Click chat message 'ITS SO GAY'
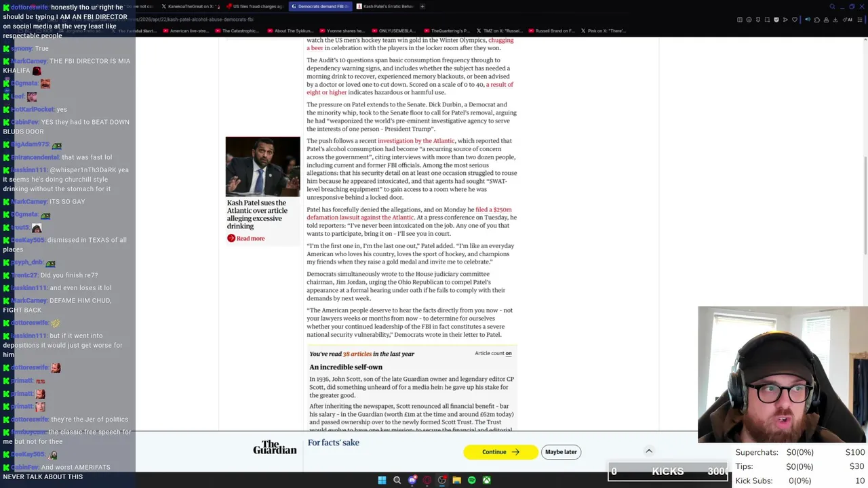The image size is (868, 488). [x=67, y=201]
